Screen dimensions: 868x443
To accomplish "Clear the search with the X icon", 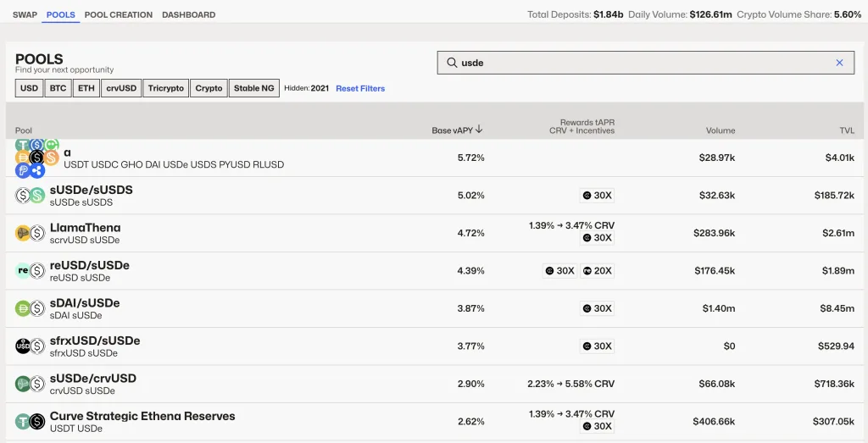I will (x=839, y=63).
